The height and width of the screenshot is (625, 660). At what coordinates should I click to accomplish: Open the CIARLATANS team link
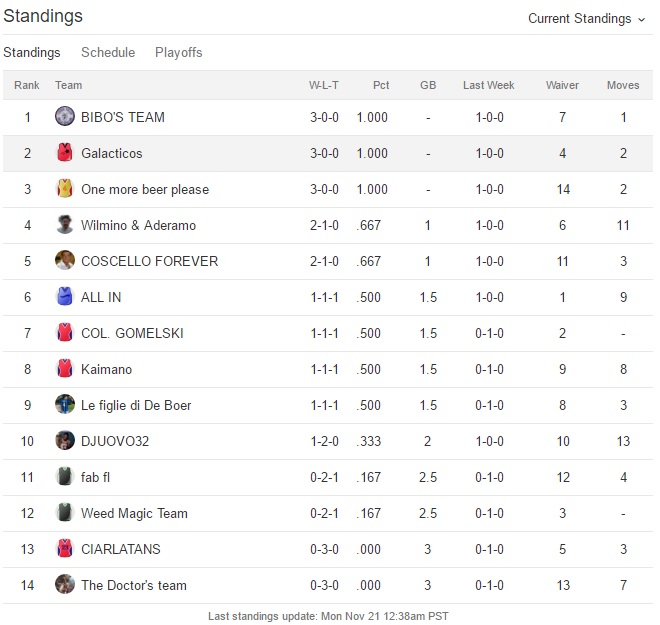coord(120,549)
